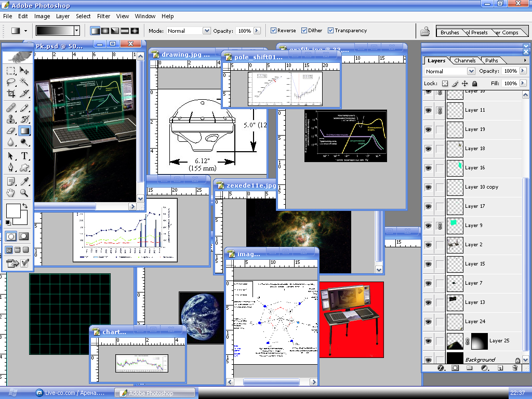Uncheck the Reverse checkbox
Screen dimensions: 532x399
(x=273, y=31)
